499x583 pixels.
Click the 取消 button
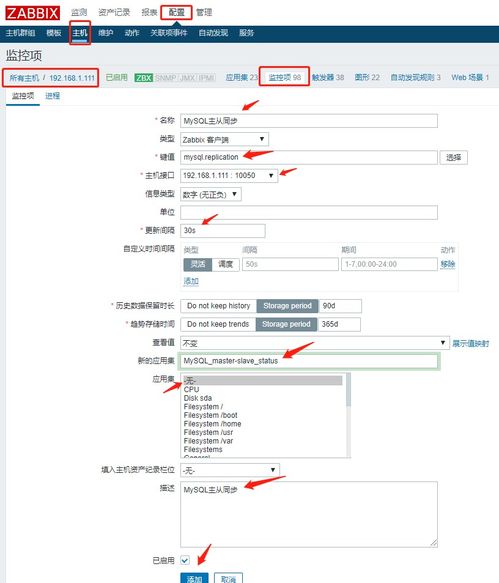[x=228, y=578]
